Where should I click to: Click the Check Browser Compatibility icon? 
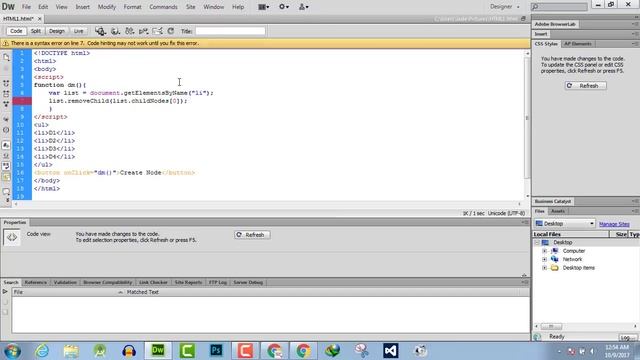[x=157, y=31]
